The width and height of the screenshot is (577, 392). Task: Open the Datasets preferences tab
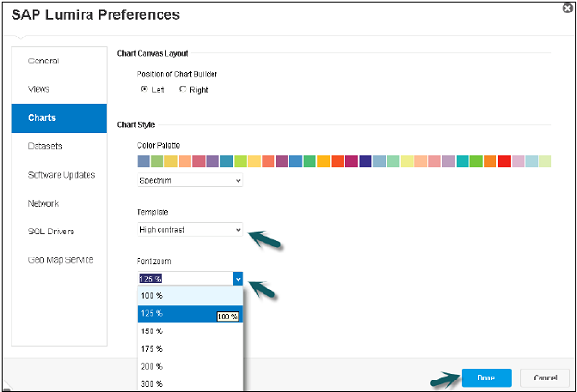45,146
